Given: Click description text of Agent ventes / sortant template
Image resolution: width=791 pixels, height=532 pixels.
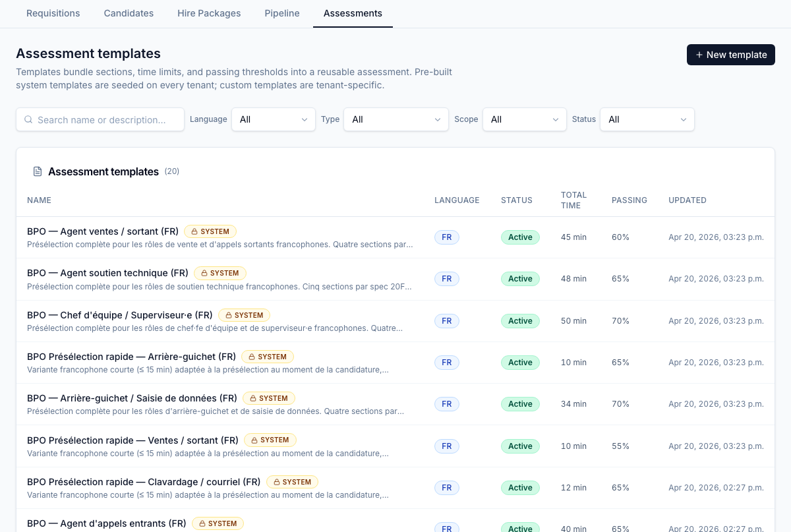Looking at the screenshot, I should 220,245.
